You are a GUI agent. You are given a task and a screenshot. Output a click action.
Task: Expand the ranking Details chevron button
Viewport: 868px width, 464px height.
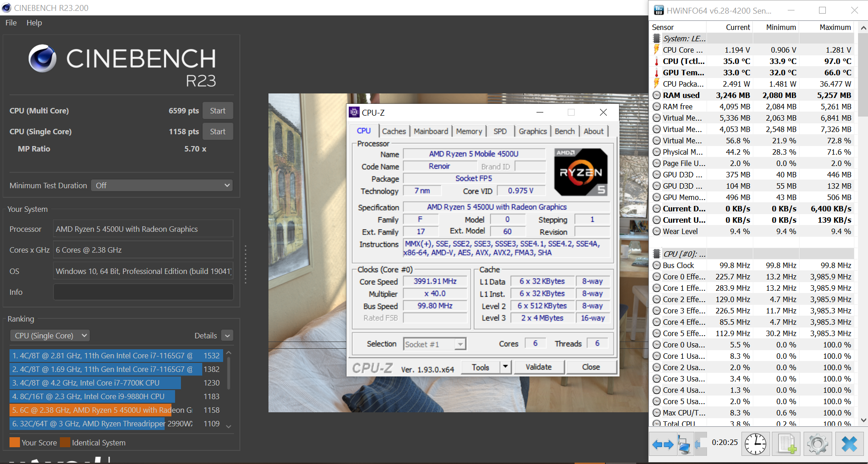pos(228,336)
